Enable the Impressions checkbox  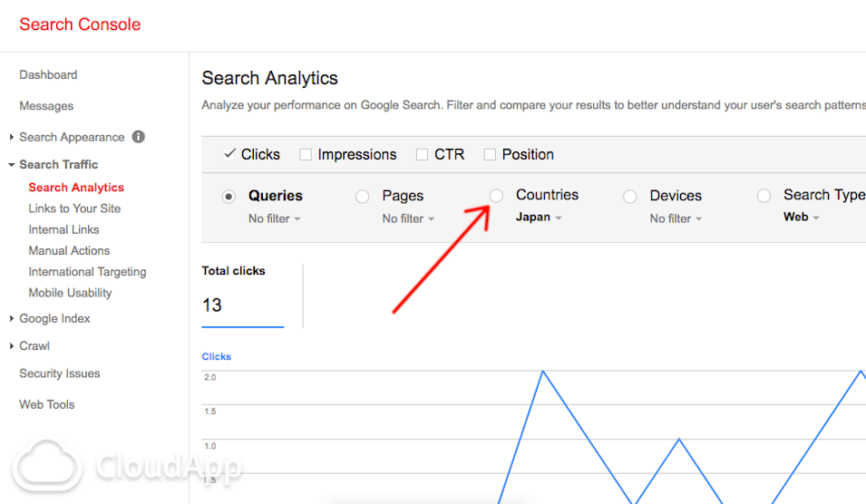pos(306,155)
